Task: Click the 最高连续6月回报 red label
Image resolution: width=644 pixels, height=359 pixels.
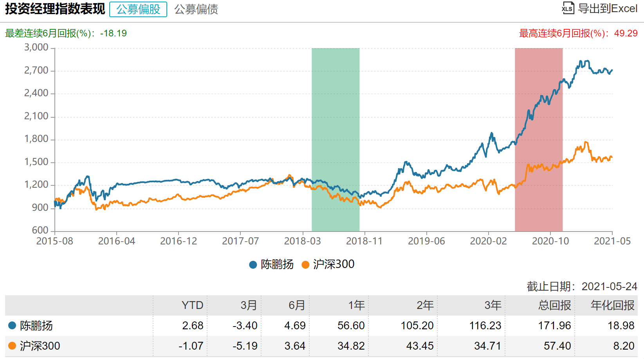Action: [578, 33]
